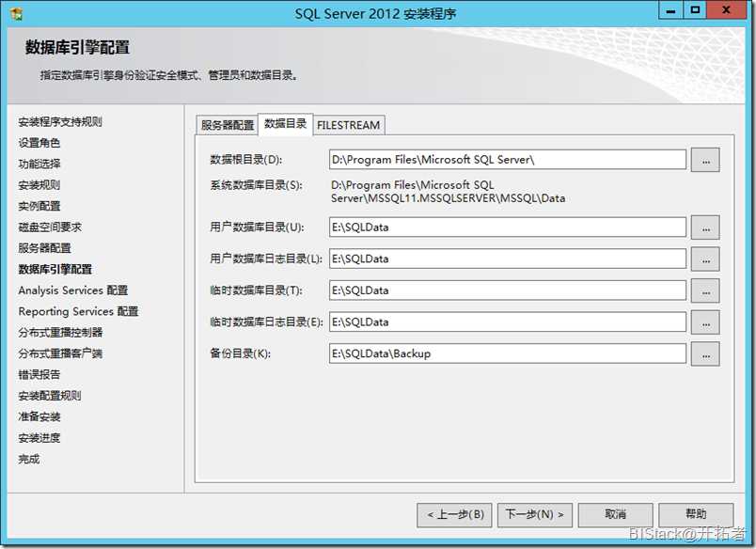Select the 服务器配置 step in sidebar
Screen dimensions: 756x549
(x=44, y=248)
